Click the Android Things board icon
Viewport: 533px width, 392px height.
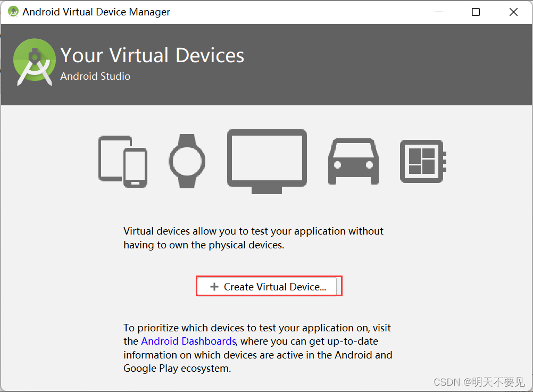423,161
